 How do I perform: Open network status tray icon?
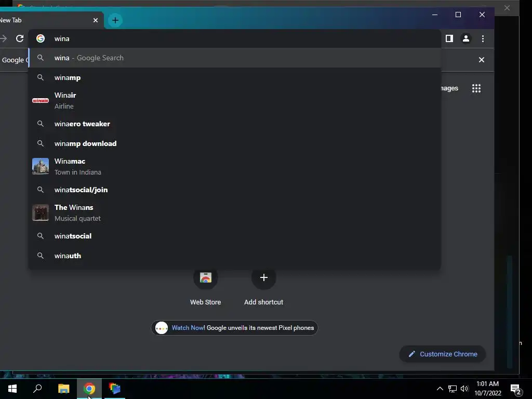(453, 389)
